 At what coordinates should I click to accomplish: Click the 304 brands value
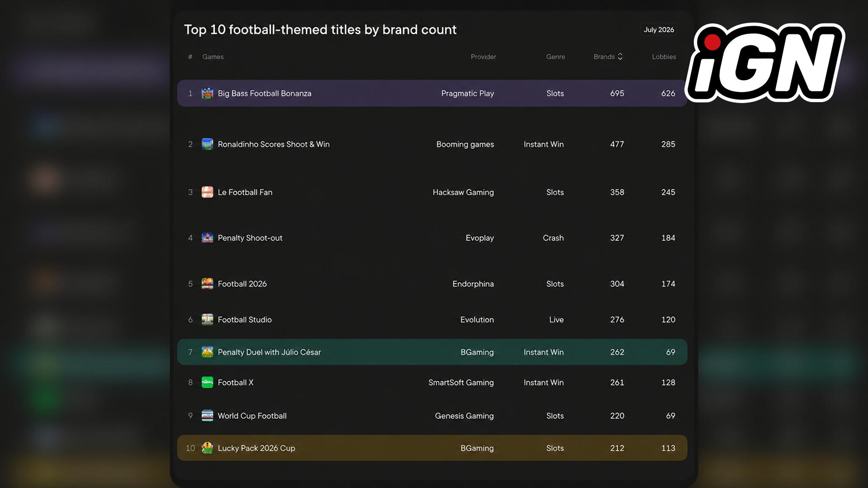[x=617, y=284]
